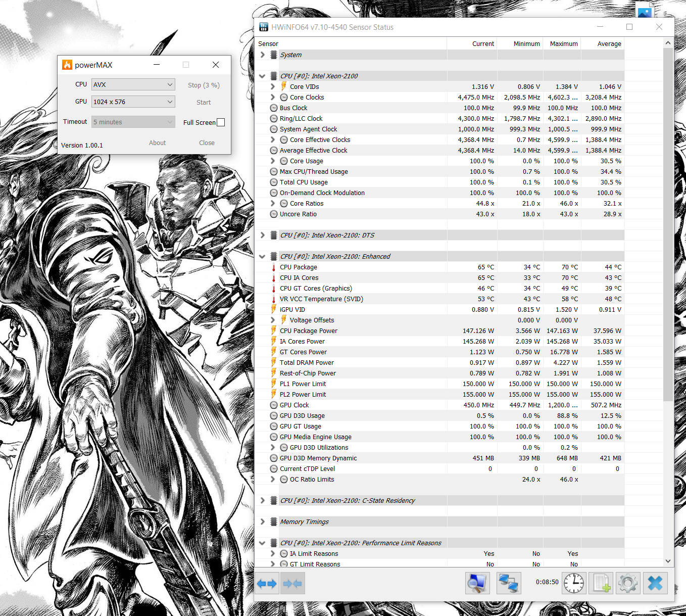Select the Average Effective Clock row label

click(314, 150)
